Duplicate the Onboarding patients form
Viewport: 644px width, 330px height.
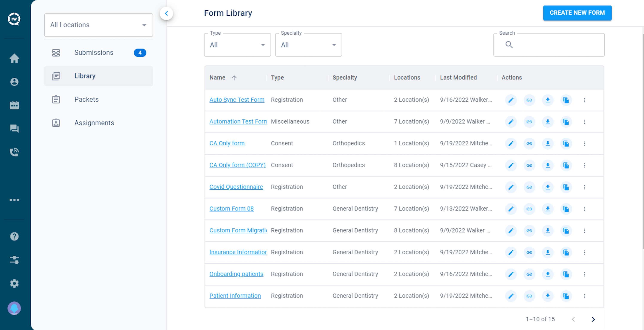click(x=566, y=274)
